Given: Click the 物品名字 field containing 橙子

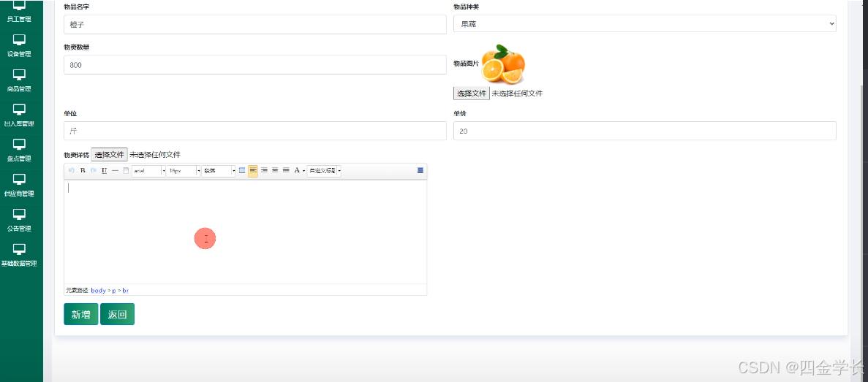Looking at the screenshot, I should click(255, 24).
